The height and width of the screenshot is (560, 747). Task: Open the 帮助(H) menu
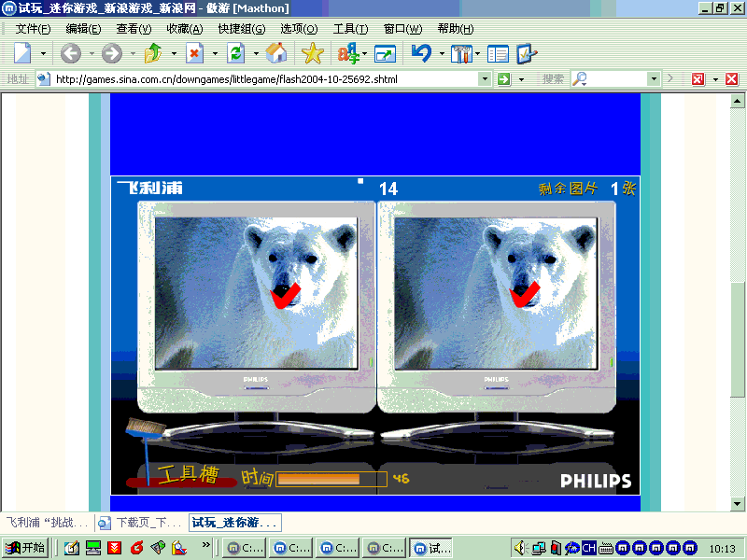coord(456,29)
